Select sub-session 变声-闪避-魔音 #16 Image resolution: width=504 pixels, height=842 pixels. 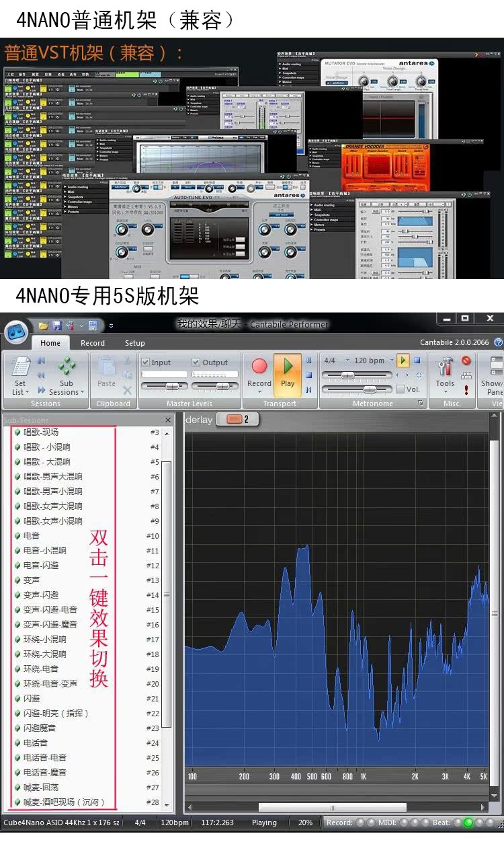click(87, 624)
